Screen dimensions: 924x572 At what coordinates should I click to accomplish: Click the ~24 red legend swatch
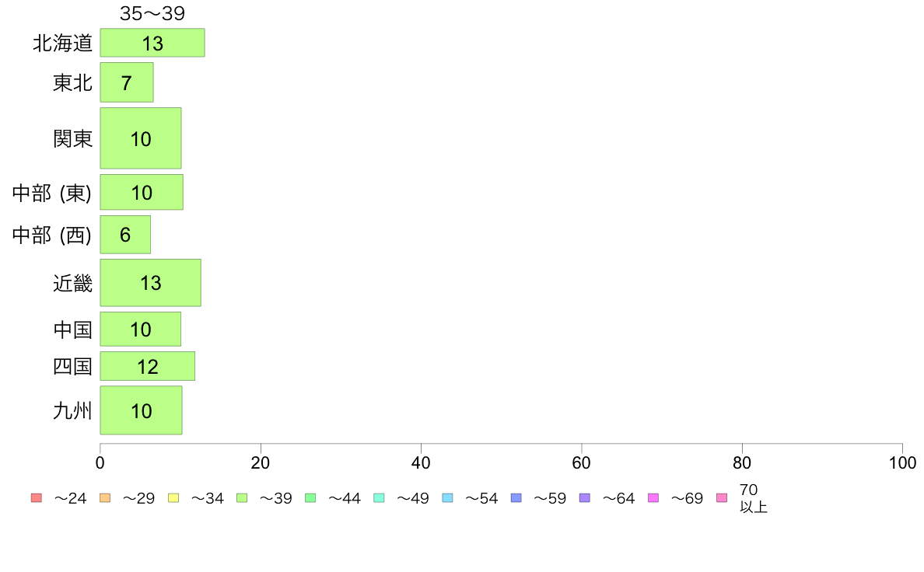(37, 497)
